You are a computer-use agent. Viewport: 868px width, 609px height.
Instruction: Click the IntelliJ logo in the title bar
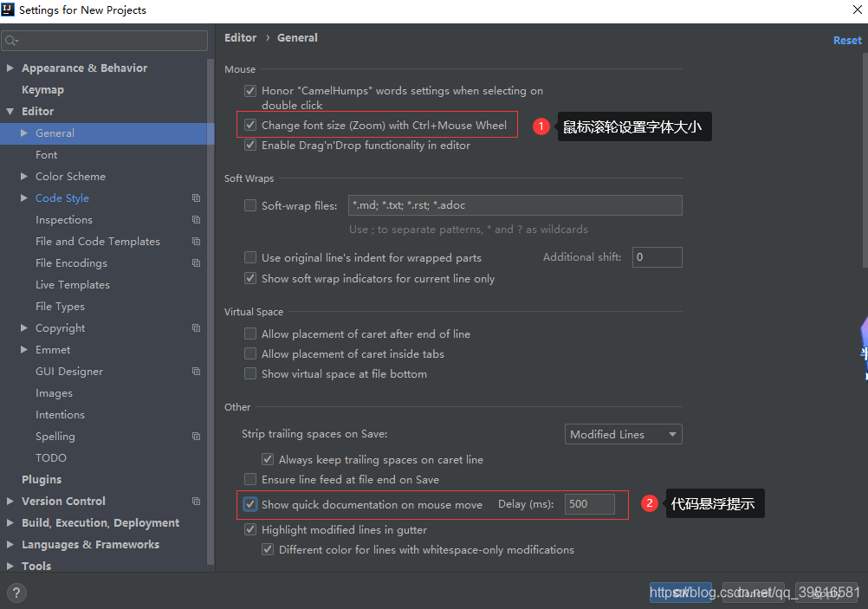(9, 10)
